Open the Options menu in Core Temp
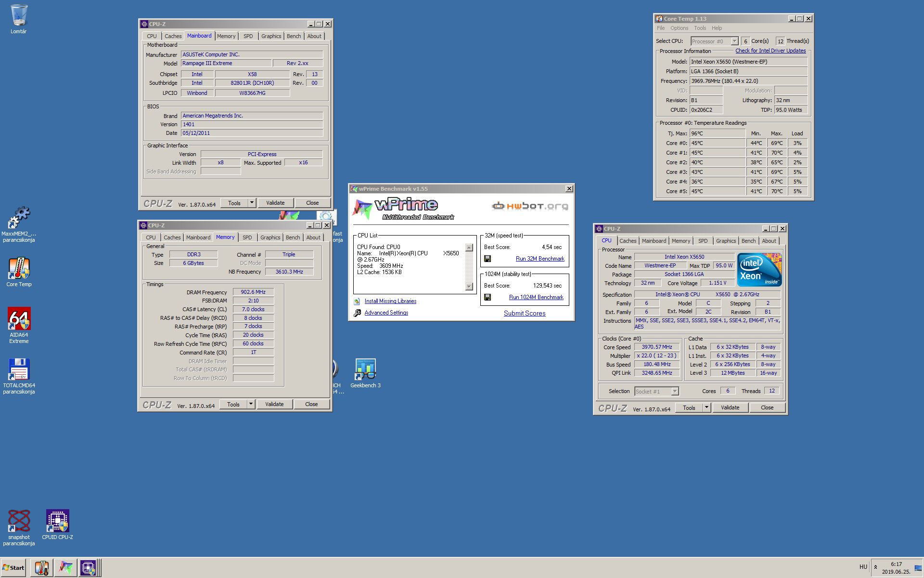924x578 pixels. [x=679, y=28]
